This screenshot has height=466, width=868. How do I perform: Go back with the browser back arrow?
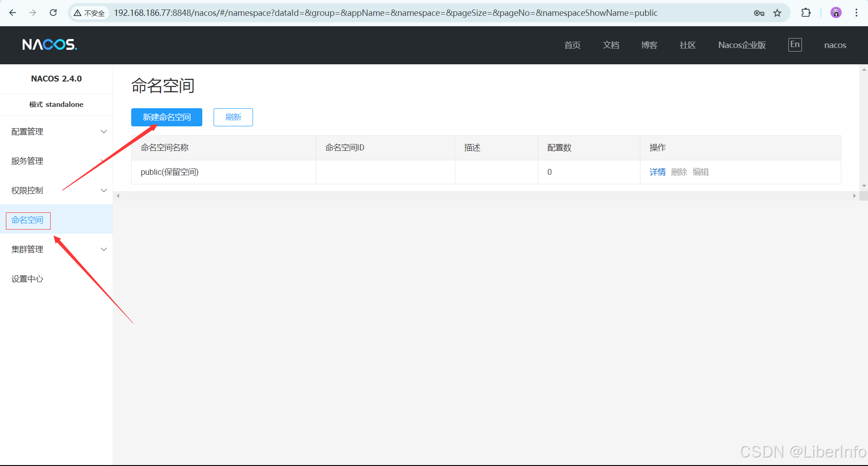[13, 13]
